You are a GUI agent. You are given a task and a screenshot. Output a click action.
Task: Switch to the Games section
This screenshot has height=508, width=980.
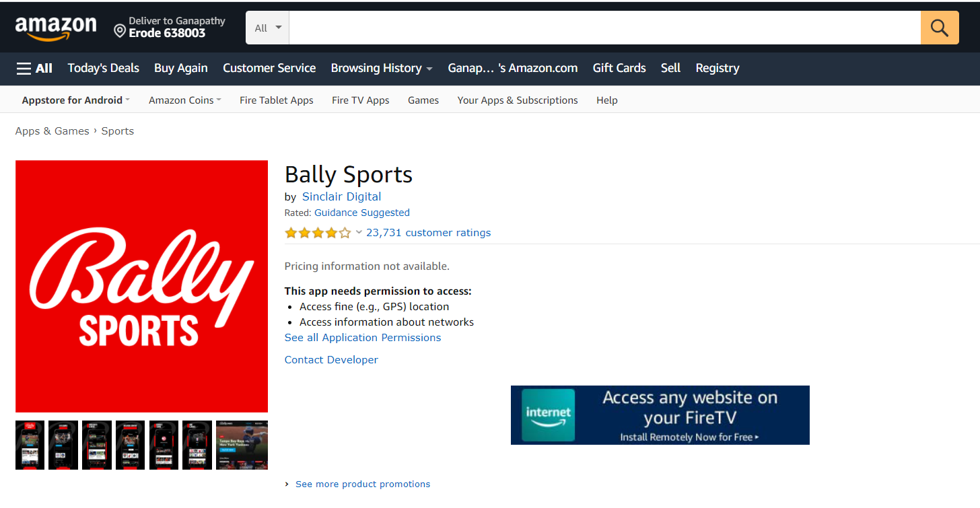pyautogui.click(x=423, y=100)
